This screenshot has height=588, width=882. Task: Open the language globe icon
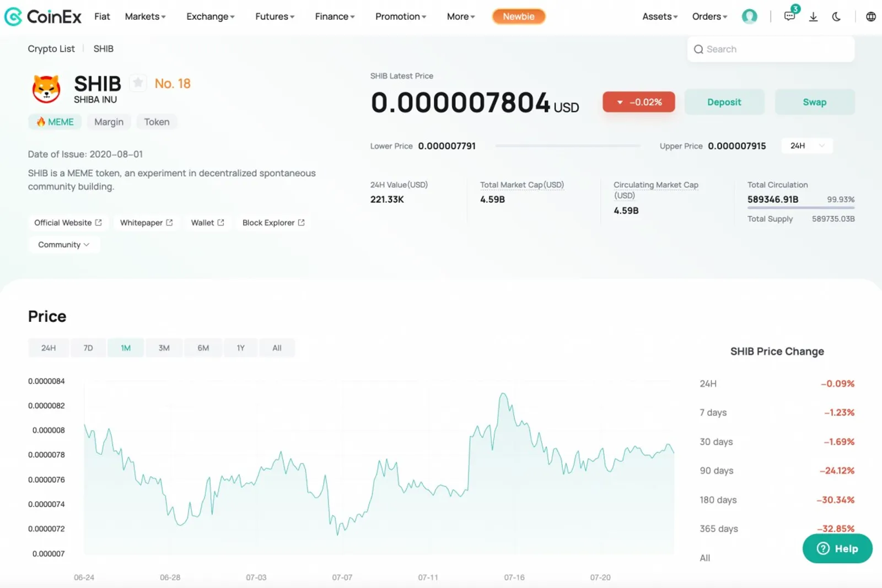coord(871,17)
